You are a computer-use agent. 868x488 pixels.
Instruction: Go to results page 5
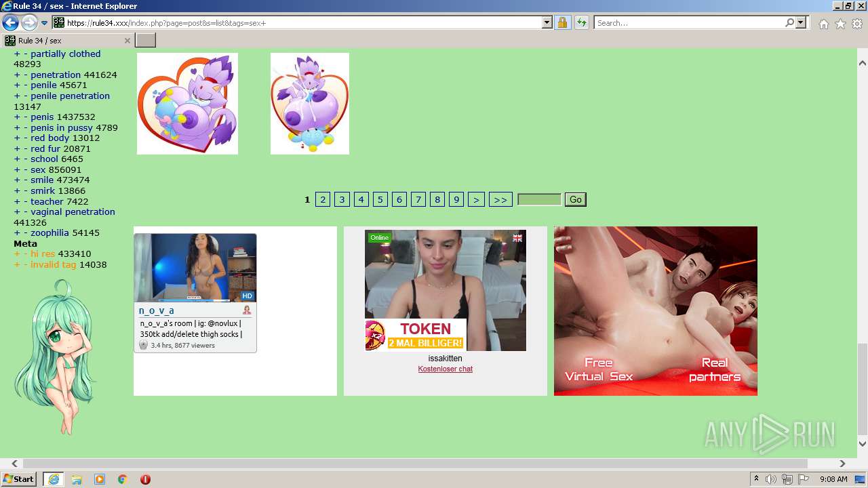[380, 199]
